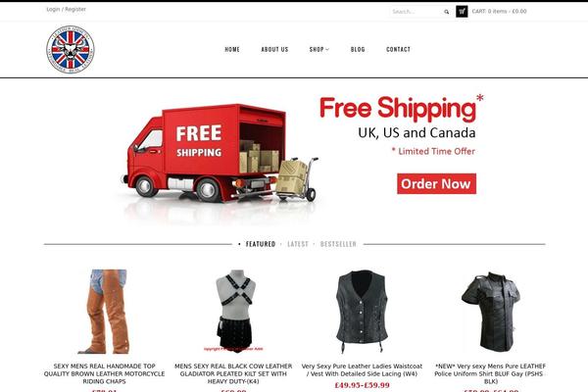Open the Contact menu item
Screen dimensions: 588x392
(398, 50)
